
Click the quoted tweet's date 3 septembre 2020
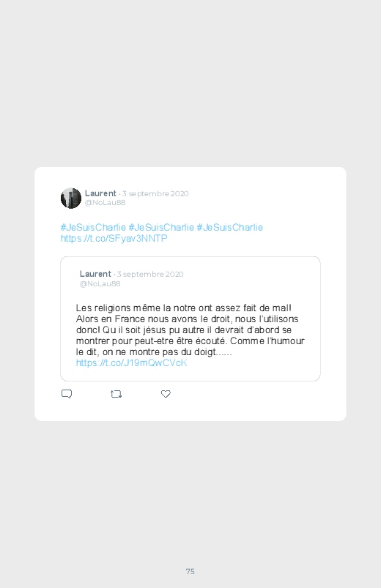150,274
